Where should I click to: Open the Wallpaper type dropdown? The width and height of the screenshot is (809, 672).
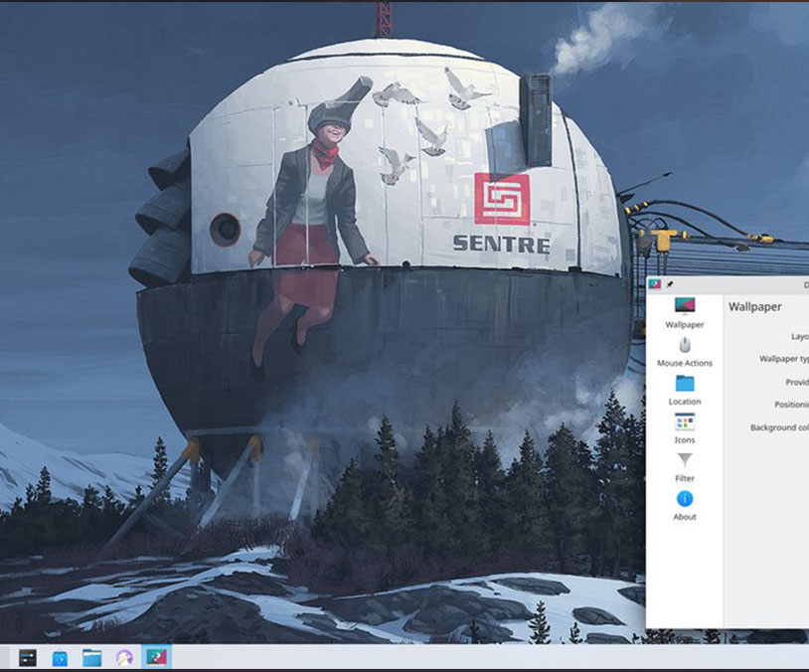pos(805,358)
